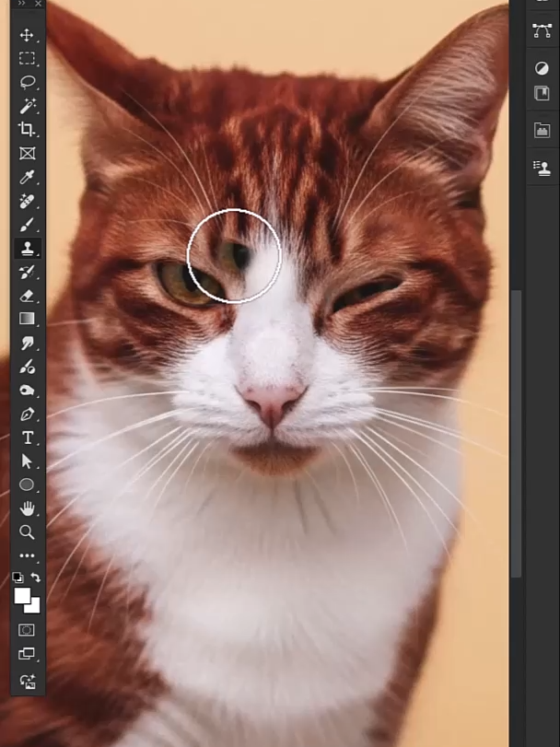560x747 pixels.
Task: Select the Magic Wand tool
Action: point(27,106)
